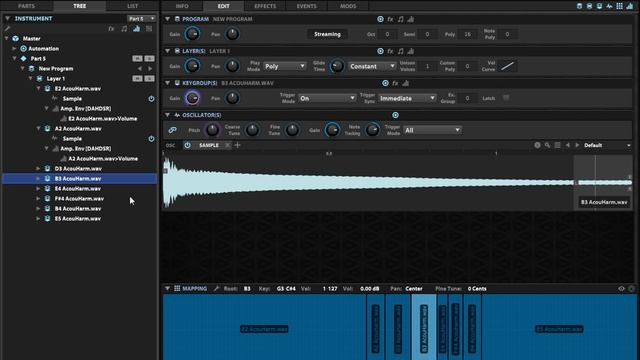This screenshot has height=360, width=640.
Task: Click the fx icon in the Program section header
Action: [x=390, y=19]
